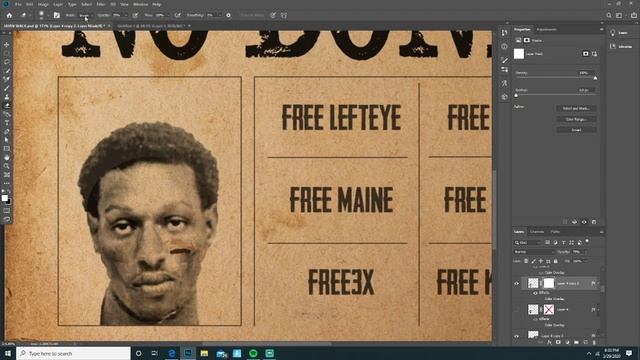Toggle visibility of bottom partially visible layer
Screen dimensions: 640x360
coord(516,336)
